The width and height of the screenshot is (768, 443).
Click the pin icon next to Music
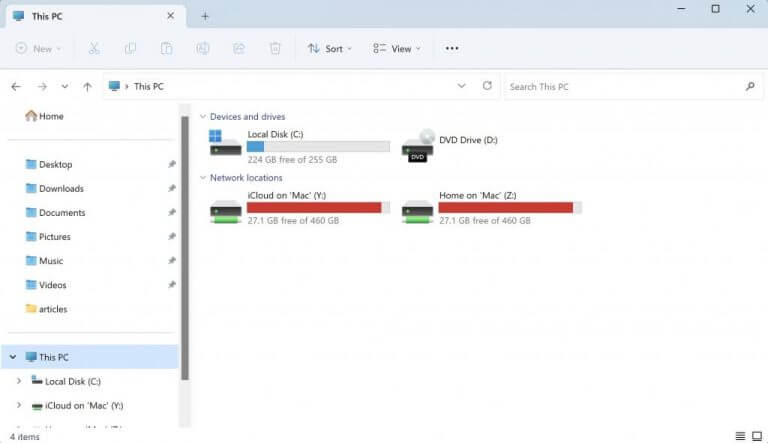172,260
